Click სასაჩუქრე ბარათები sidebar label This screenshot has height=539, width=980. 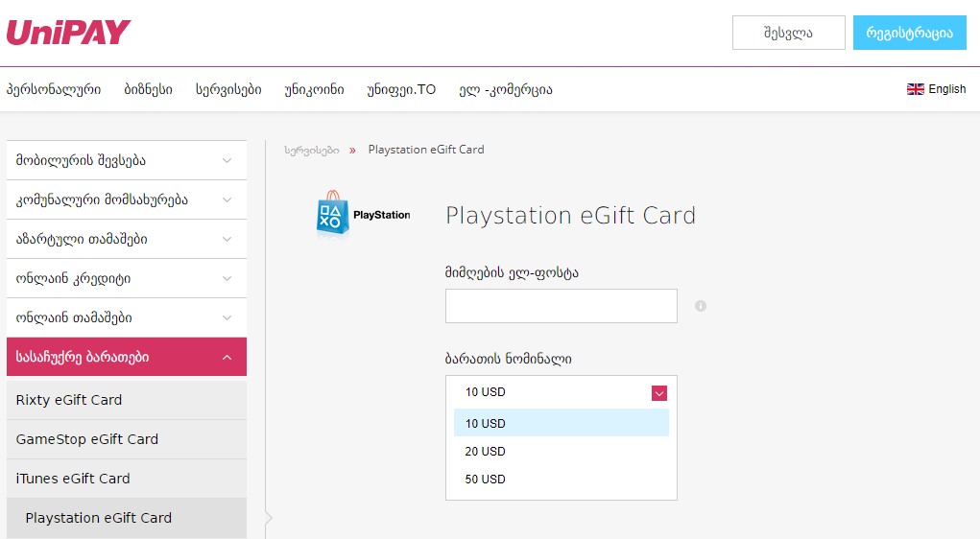coord(83,357)
